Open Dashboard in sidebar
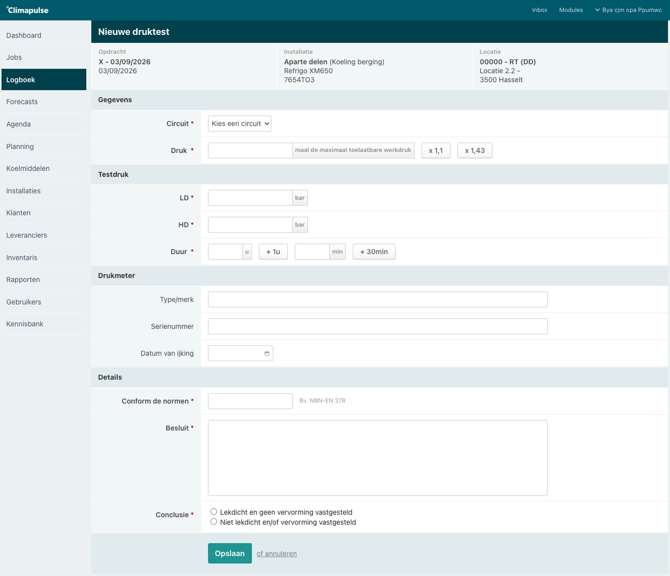 pos(43,35)
